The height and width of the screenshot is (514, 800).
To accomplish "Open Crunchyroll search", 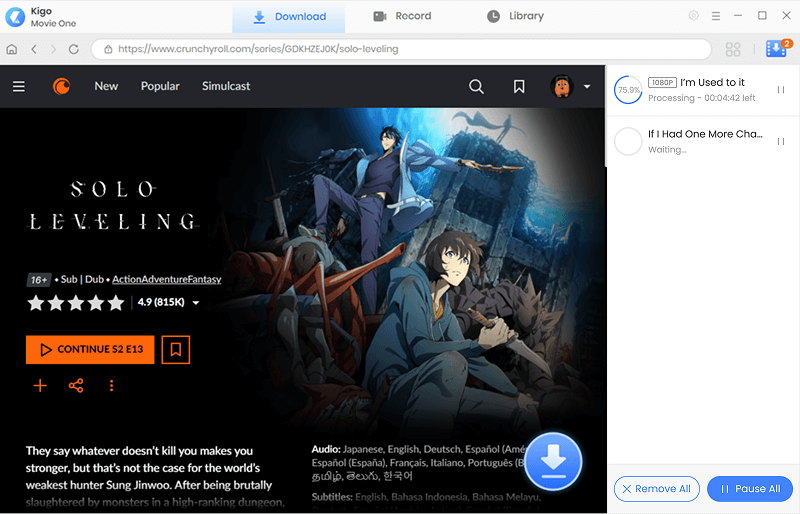I will click(x=476, y=86).
